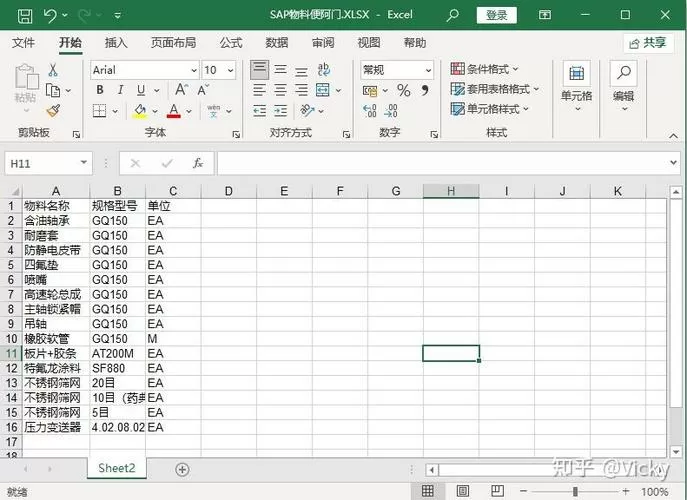The width and height of the screenshot is (687, 500).
Task: Open the search magnifier in title bar
Action: (x=452, y=15)
